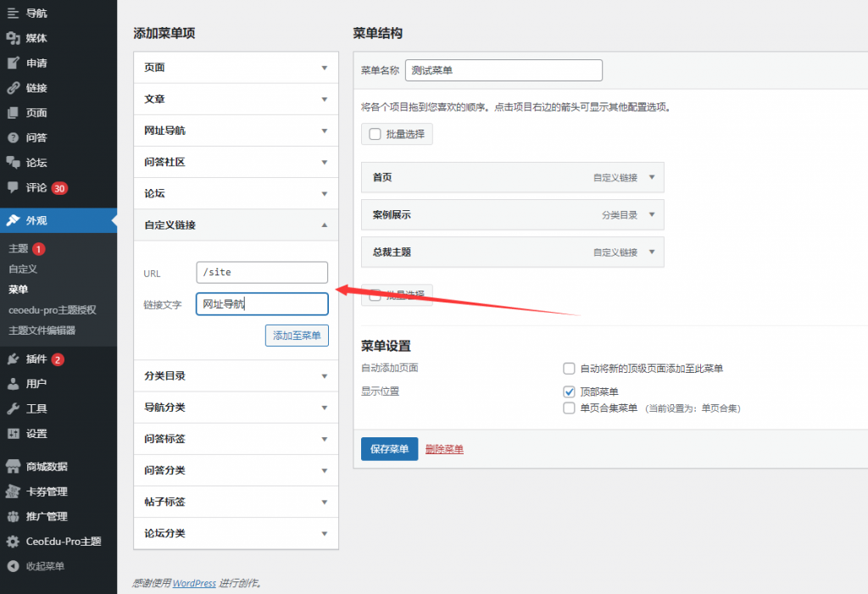Expand the 首页 menu item arrow

(651, 178)
